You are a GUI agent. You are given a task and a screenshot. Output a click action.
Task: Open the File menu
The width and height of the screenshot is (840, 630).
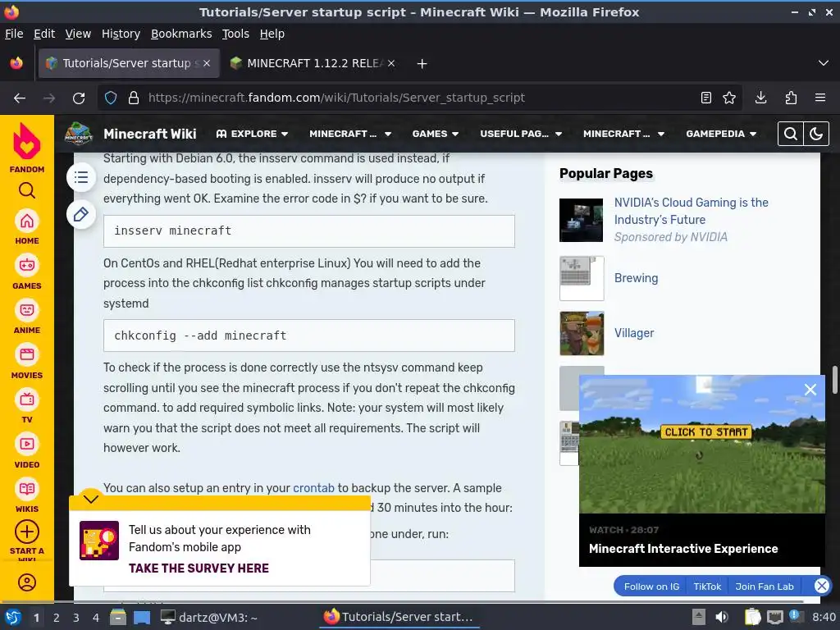point(14,34)
